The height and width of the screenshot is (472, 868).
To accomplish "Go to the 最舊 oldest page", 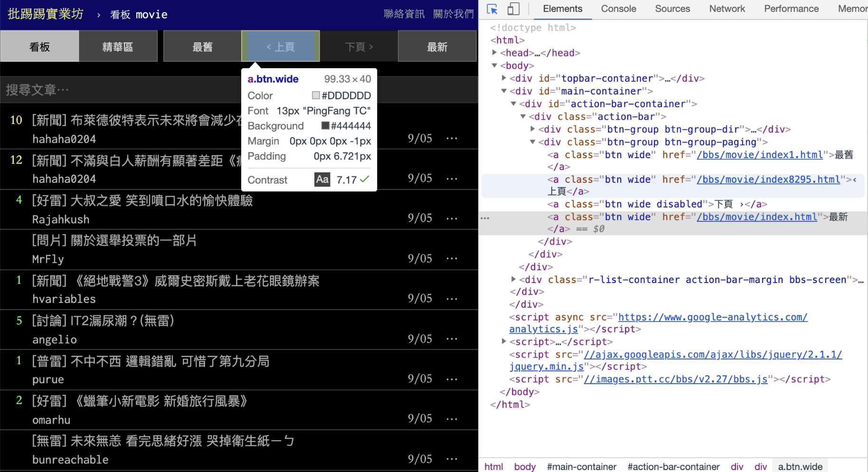I will point(202,47).
